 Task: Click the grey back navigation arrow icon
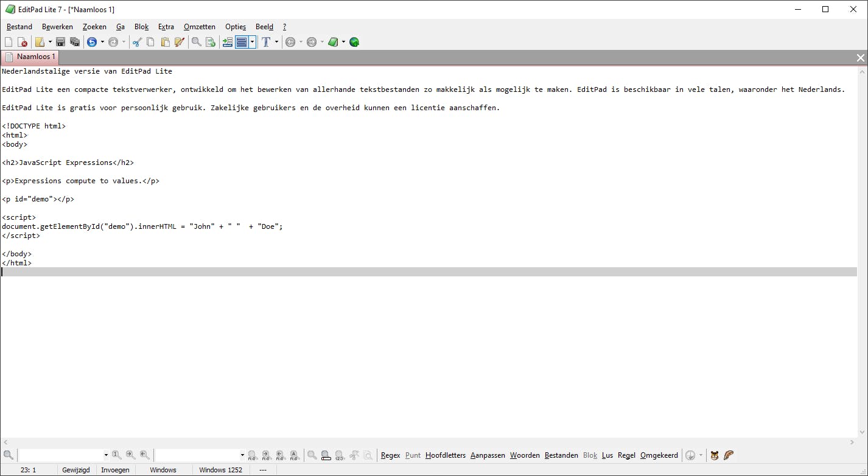[x=290, y=42]
